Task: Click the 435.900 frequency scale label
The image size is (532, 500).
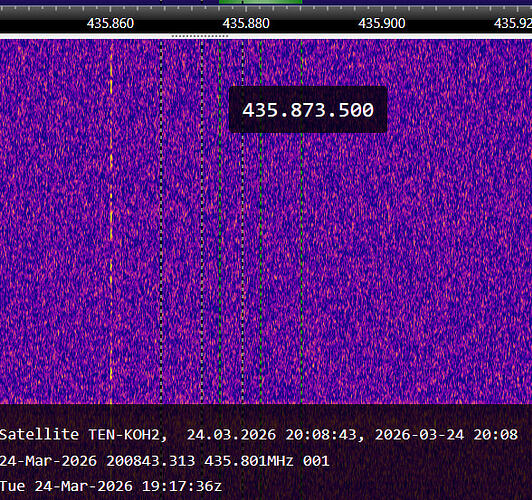Action: (x=382, y=23)
